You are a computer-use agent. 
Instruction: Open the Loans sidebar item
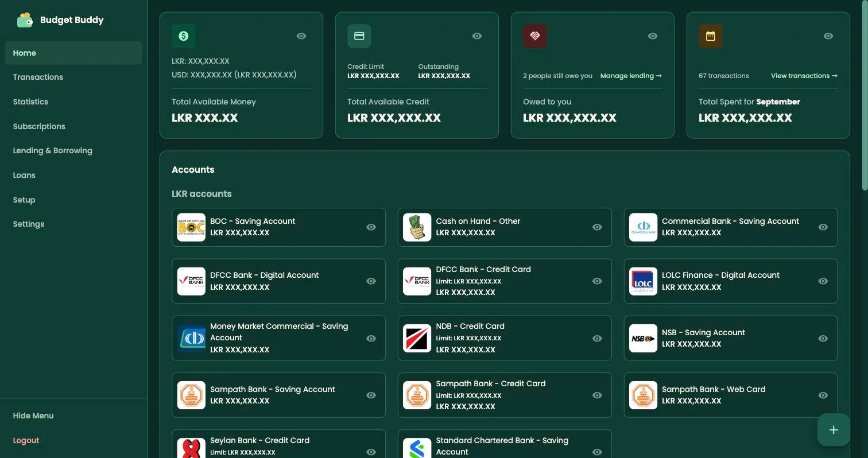(73, 175)
